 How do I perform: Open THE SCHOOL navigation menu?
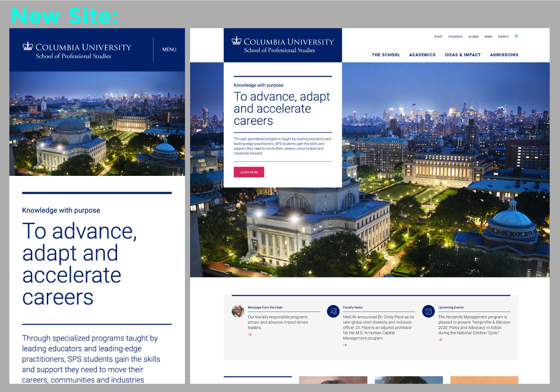coord(386,55)
